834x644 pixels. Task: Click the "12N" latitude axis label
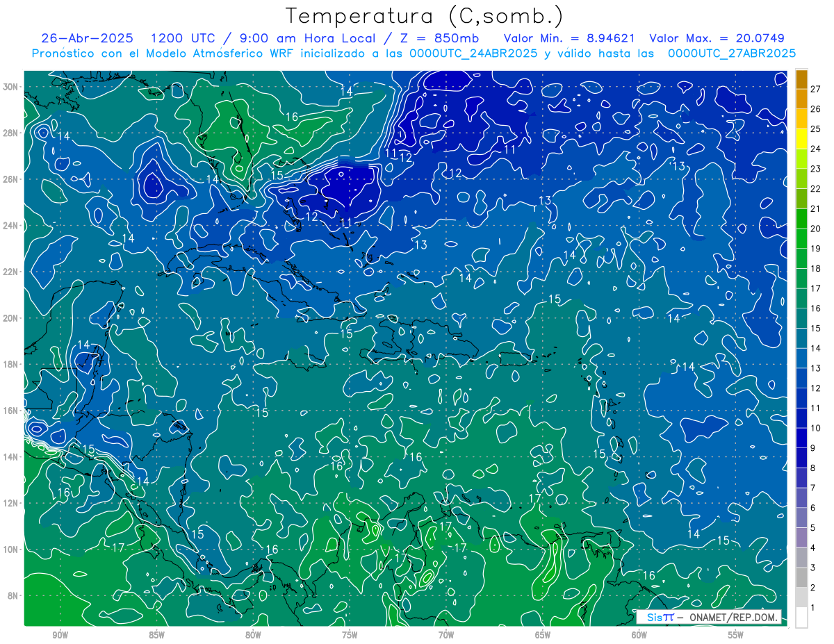10,503
